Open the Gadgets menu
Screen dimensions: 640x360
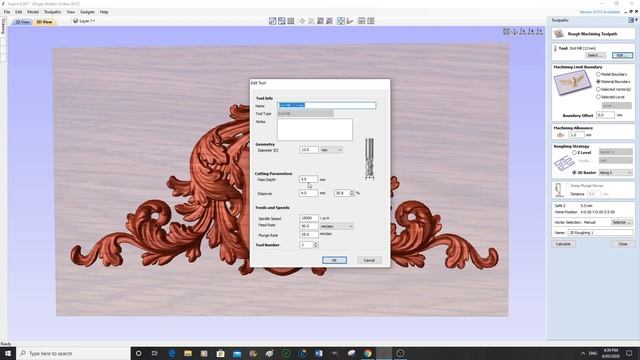(x=87, y=12)
